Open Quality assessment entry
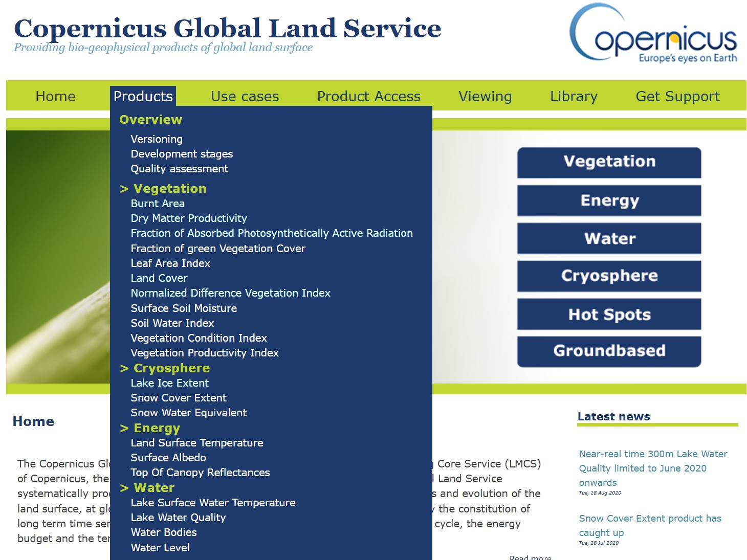 click(x=180, y=169)
